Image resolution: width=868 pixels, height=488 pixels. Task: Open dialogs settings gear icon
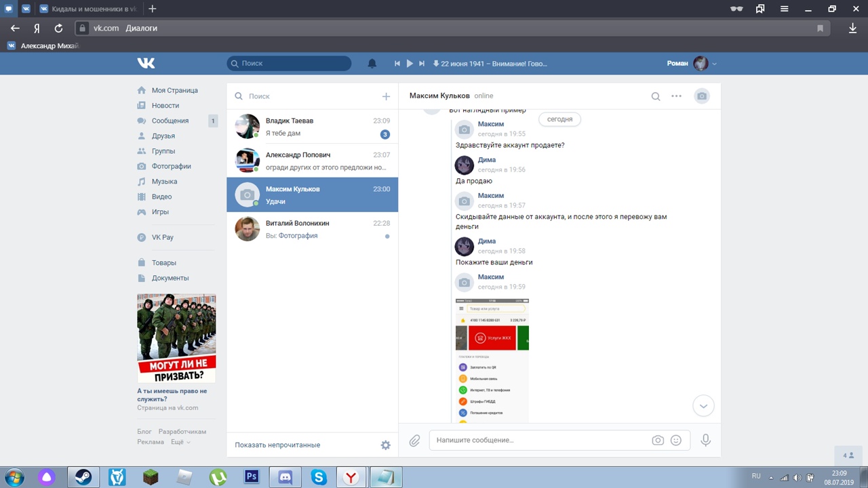385,445
